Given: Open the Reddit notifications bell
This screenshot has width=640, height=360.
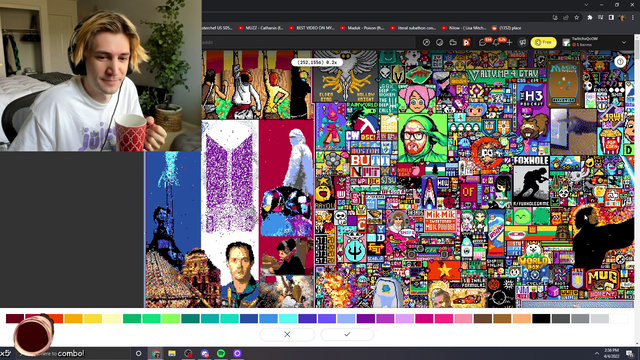Looking at the screenshot, I should tap(496, 43).
